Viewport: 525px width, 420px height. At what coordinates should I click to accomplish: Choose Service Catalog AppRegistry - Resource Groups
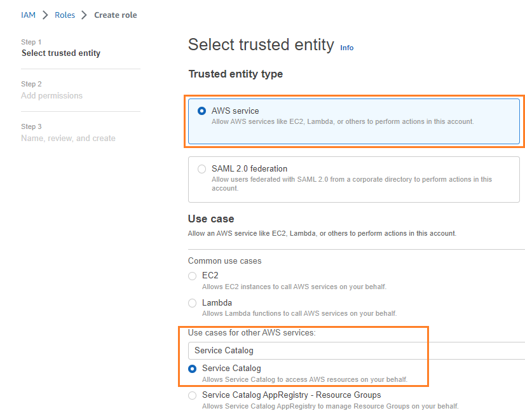192,395
